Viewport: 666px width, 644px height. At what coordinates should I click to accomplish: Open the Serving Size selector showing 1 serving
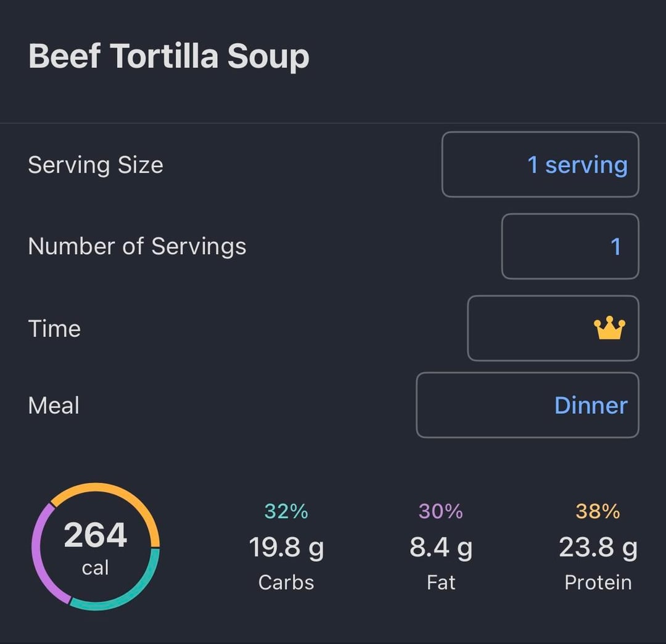540,165
